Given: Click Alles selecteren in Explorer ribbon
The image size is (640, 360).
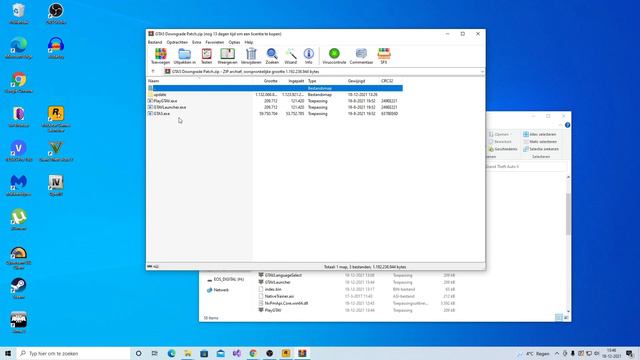Looking at the screenshot, I should (540, 134).
